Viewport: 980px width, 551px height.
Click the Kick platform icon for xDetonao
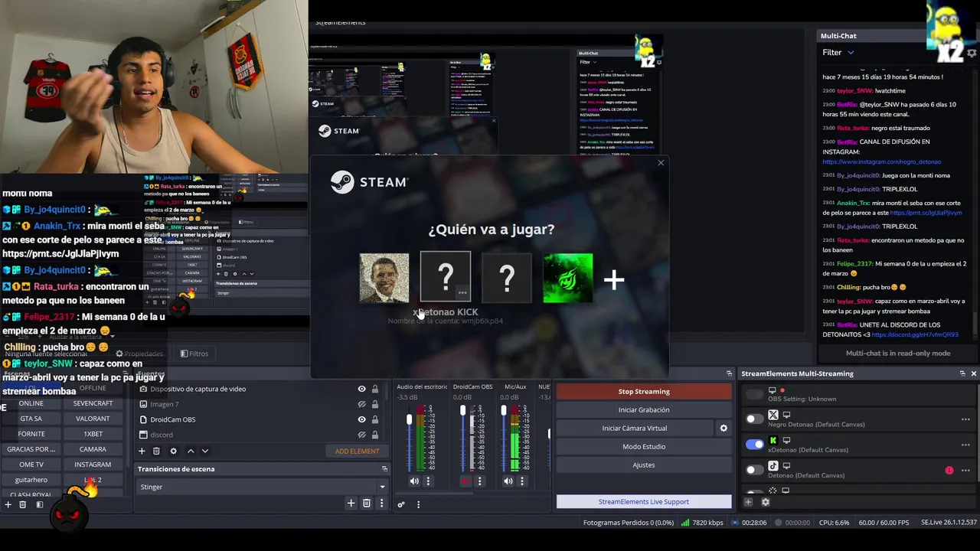(773, 440)
